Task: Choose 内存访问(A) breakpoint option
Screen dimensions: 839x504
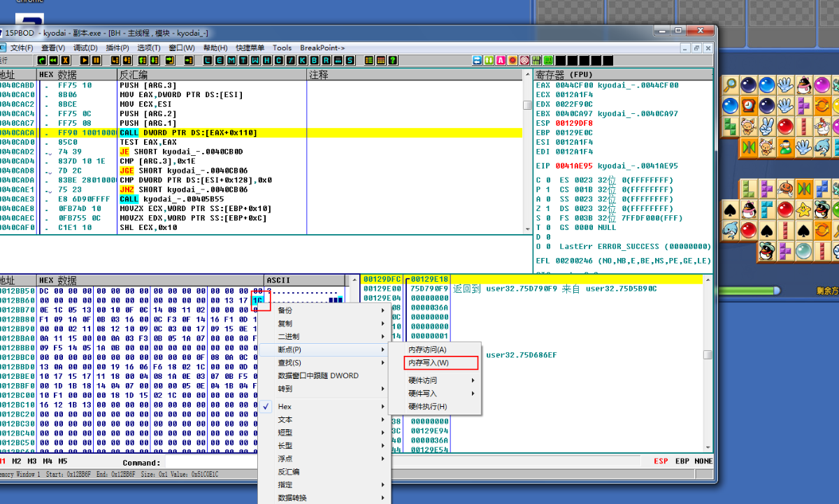Action: coord(435,350)
